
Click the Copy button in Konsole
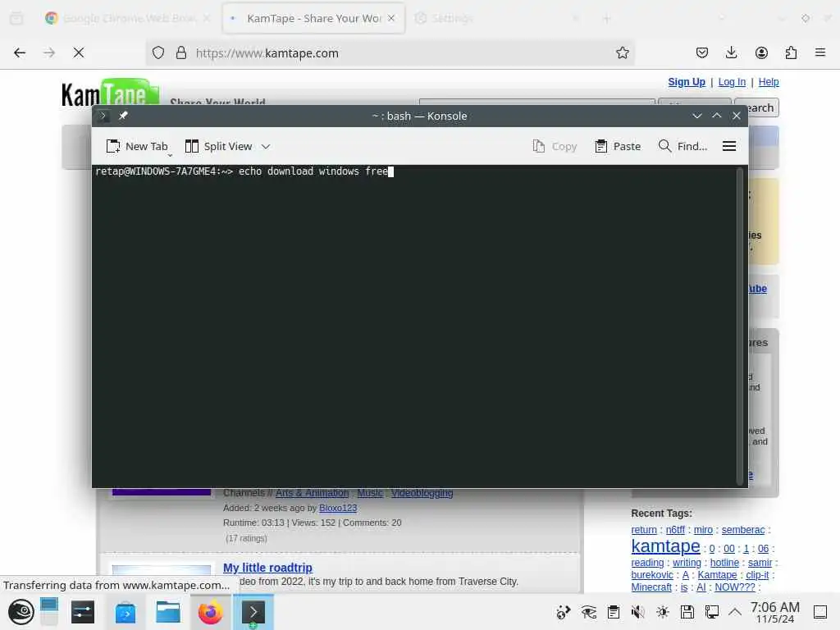tap(555, 146)
